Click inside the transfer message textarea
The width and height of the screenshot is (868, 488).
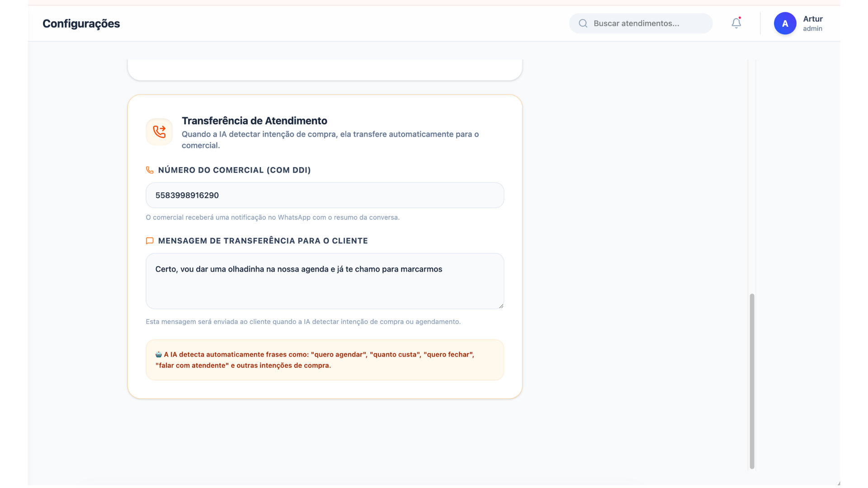pos(325,281)
